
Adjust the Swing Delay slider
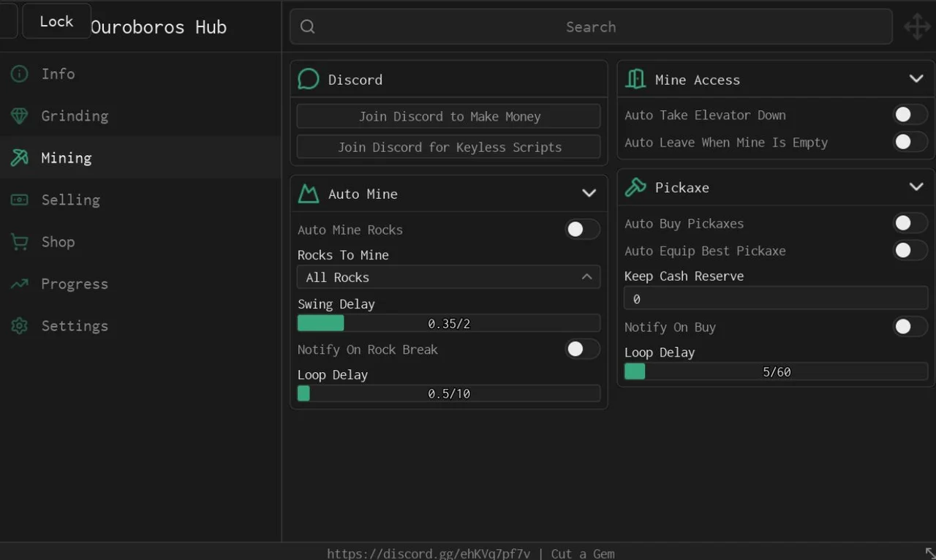[x=448, y=323]
